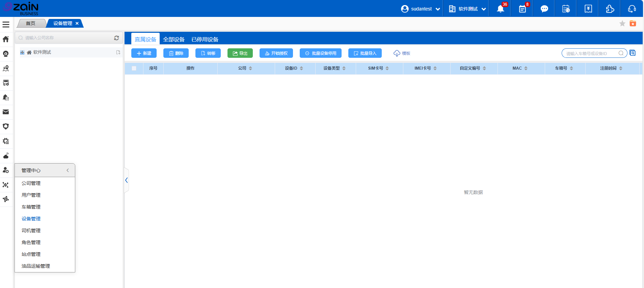
Task: Sort by 设备类型 column
Action: (344, 68)
